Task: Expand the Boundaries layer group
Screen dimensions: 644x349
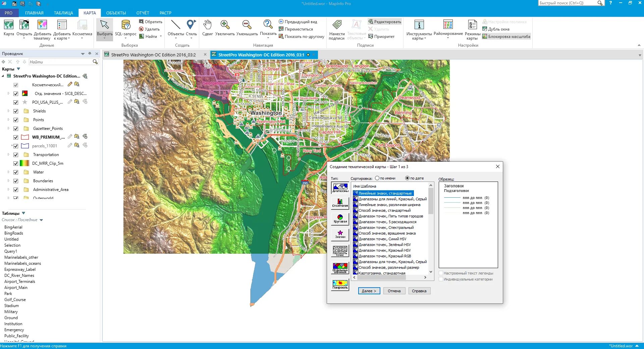Action: pyautogui.click(x=8, y=181)
